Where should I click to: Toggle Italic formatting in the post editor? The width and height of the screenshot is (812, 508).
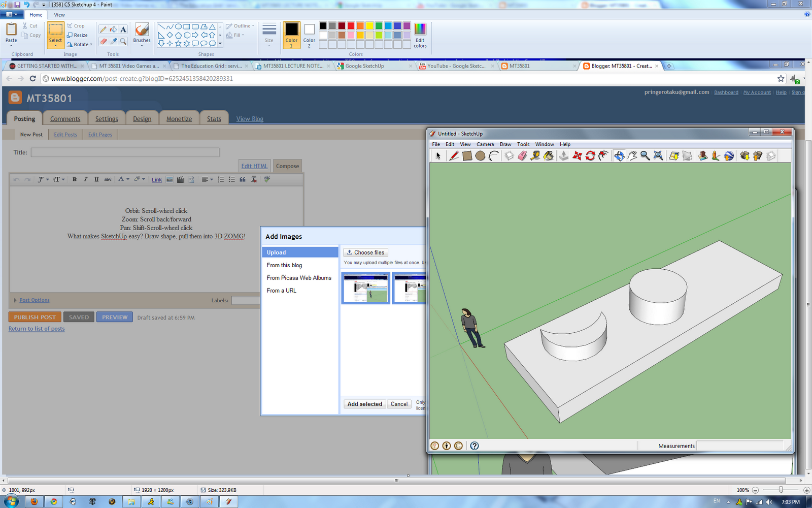point(85,179)
